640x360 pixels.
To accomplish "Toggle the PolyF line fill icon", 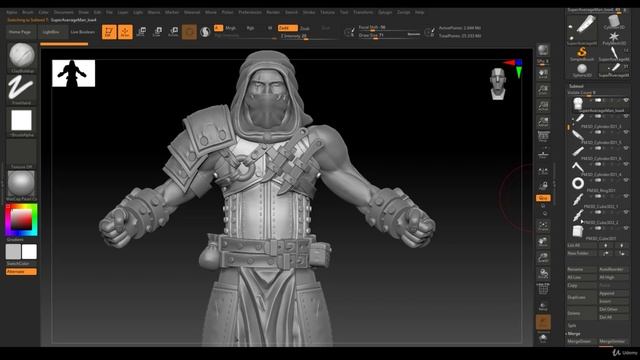I will coord(543,289).
